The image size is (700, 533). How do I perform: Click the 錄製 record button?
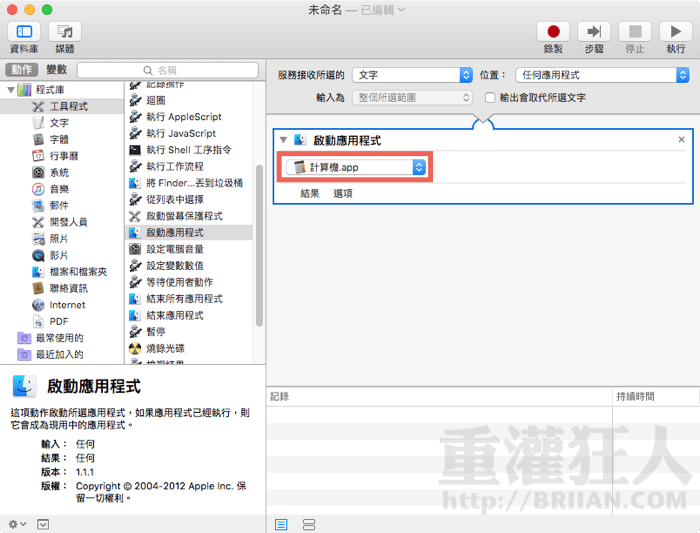click(552, 32)
